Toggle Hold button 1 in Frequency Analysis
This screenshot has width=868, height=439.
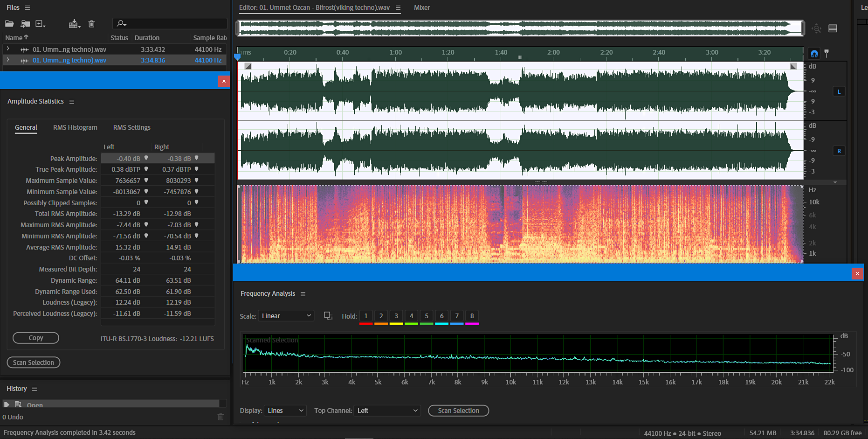tap(366, 316)
